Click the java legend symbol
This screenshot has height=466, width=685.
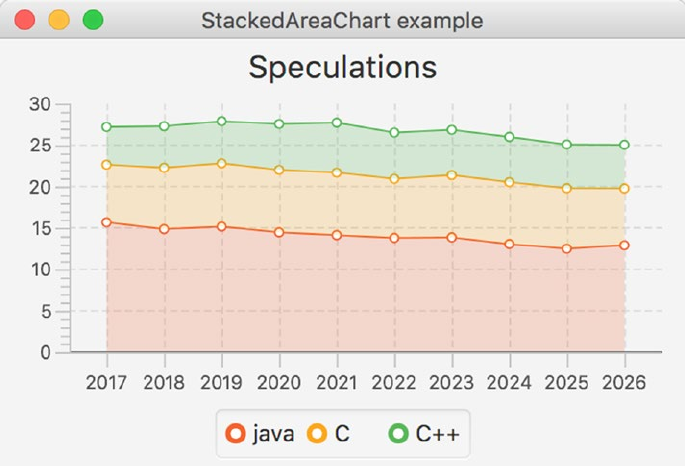point(236,433)
